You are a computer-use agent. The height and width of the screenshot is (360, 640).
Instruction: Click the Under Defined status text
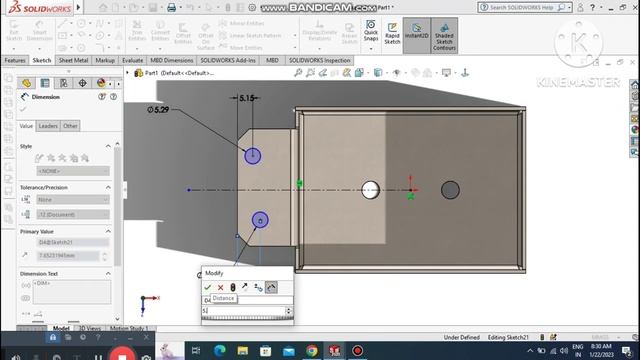coord(461,338)
